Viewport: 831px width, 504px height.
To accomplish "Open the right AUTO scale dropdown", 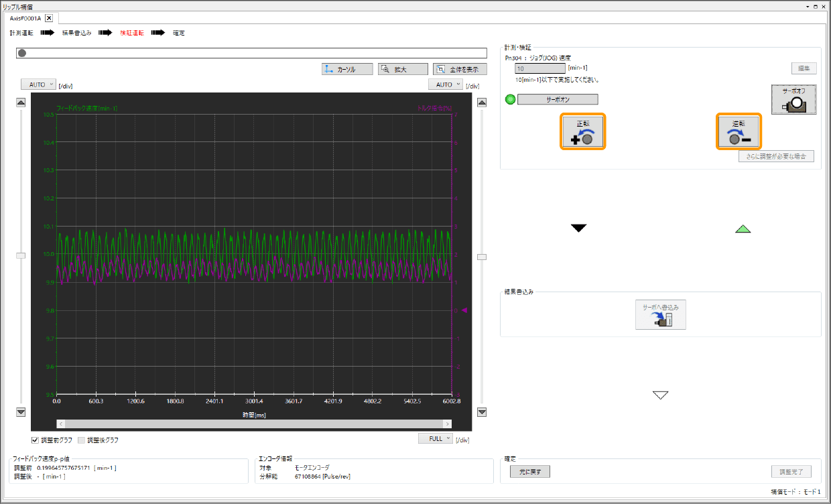I will coord(445,84).
